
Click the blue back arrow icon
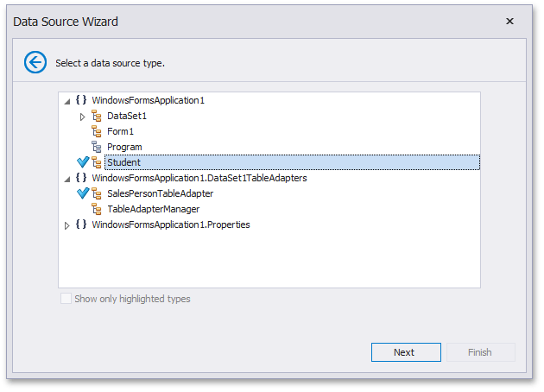click(x=35, y=62)
